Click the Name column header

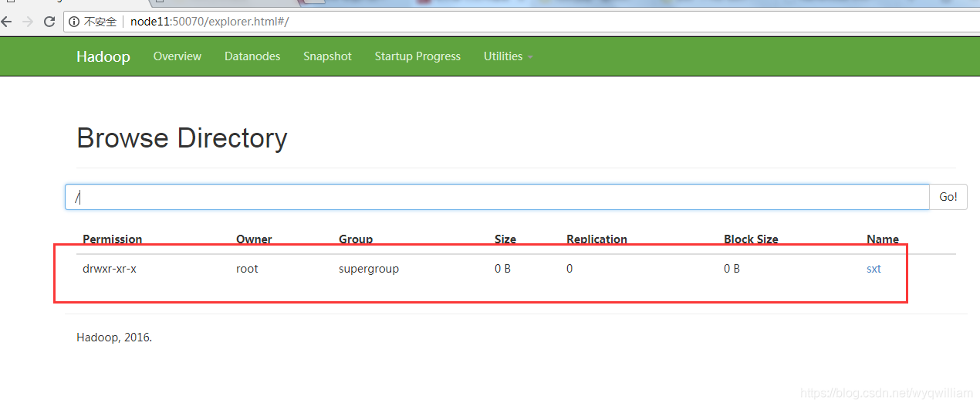pos(883,239)
